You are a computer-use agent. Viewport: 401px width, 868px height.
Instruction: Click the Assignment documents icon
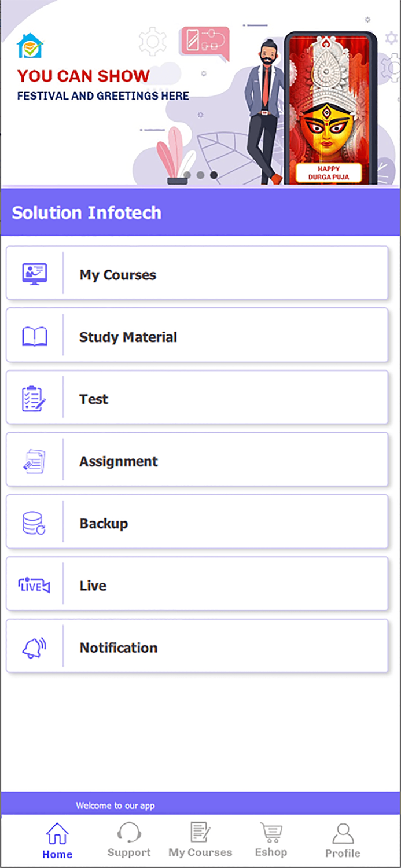(34, 461)
